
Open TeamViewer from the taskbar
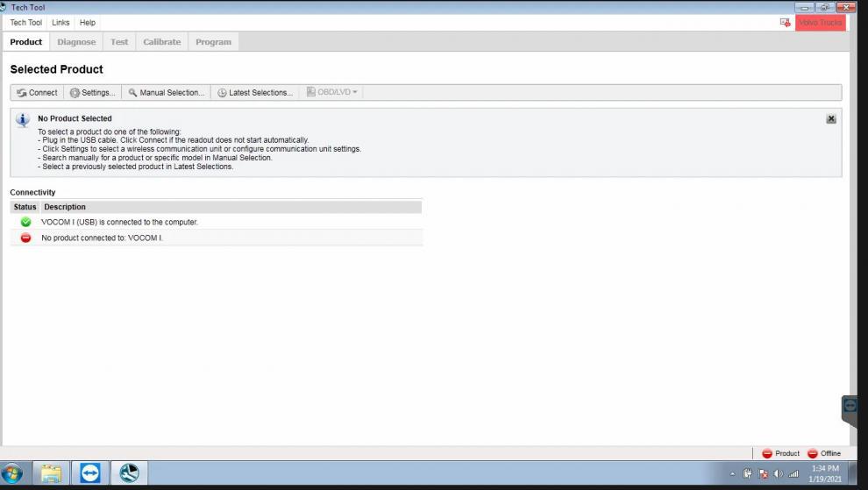click(90, 473)
